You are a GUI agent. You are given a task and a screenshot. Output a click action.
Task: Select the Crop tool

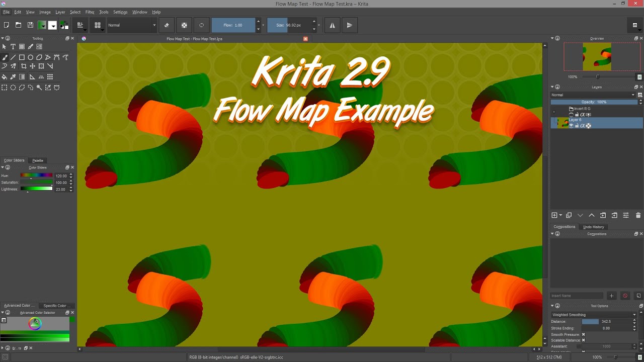[24, 66]
